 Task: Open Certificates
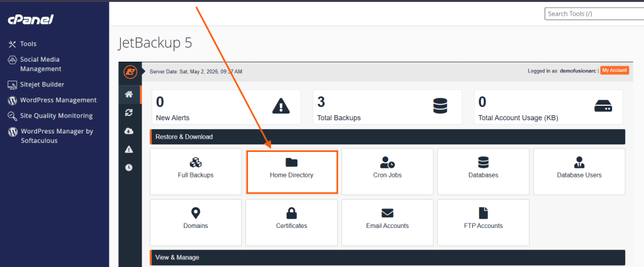pos(292,222)
